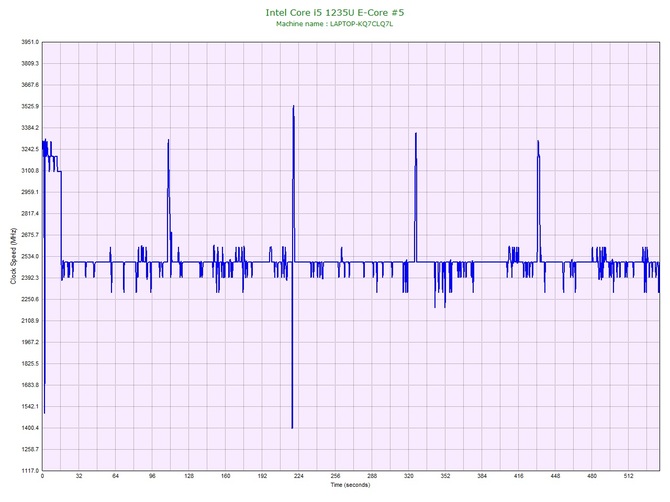Select the 320 seconds x-axis label
The height and width of the screenshot is (502, 670).
click(409, 476)
